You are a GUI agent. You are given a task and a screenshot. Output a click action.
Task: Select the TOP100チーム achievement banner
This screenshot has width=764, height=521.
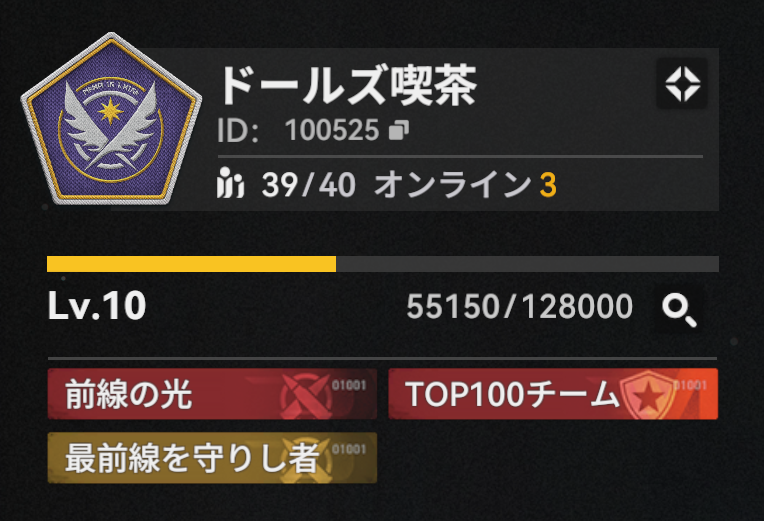point(553,394)
